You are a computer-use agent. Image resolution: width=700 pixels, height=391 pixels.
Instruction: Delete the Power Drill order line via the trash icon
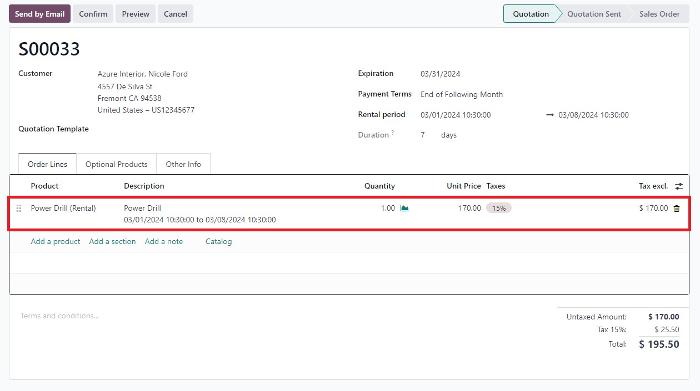click(676, 208)
